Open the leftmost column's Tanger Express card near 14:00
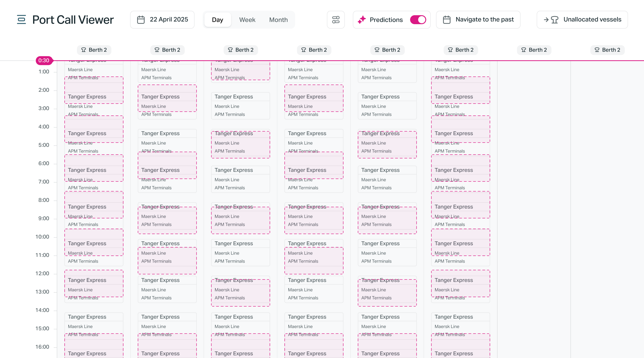The width and height of the screenshot is (644, 358). click(x=94, y=326)
